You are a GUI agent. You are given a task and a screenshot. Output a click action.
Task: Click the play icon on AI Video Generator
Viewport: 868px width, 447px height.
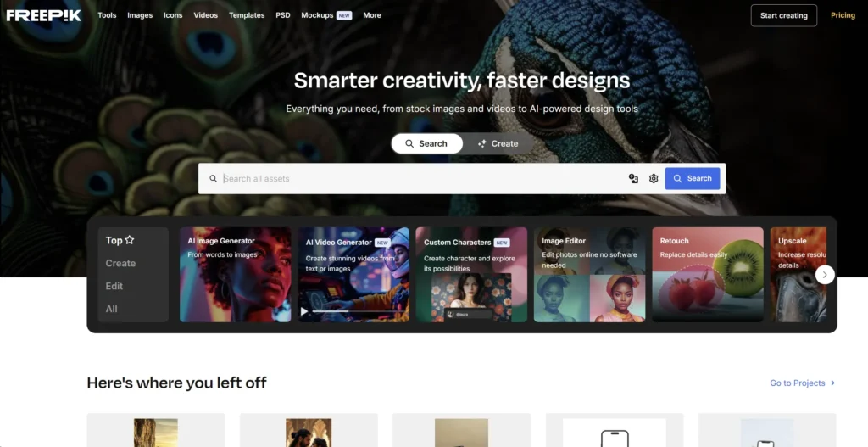click(x=304, y=311)
